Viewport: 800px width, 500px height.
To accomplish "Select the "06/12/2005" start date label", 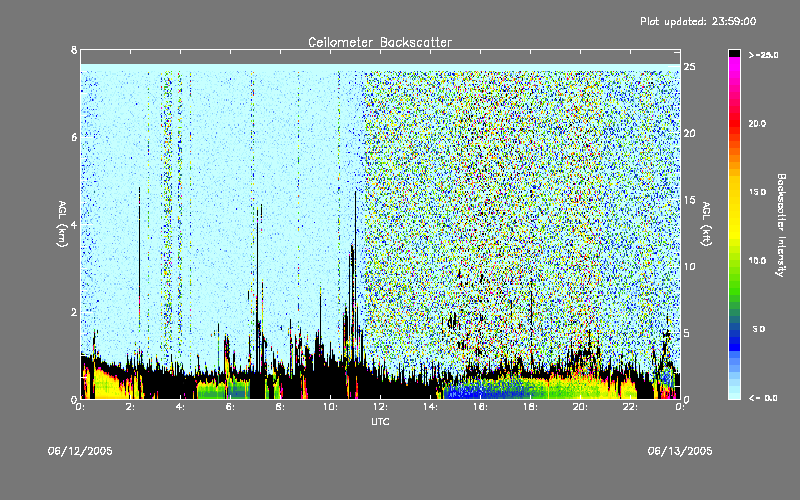I will tap(80, 451).
